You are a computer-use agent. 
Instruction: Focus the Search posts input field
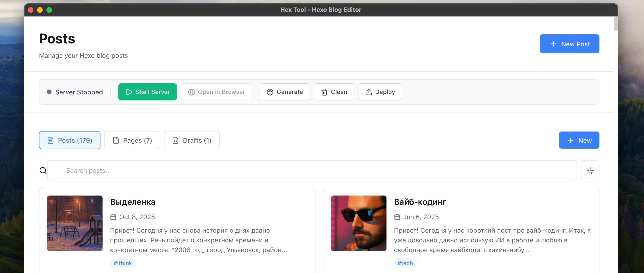coord(312,170)
